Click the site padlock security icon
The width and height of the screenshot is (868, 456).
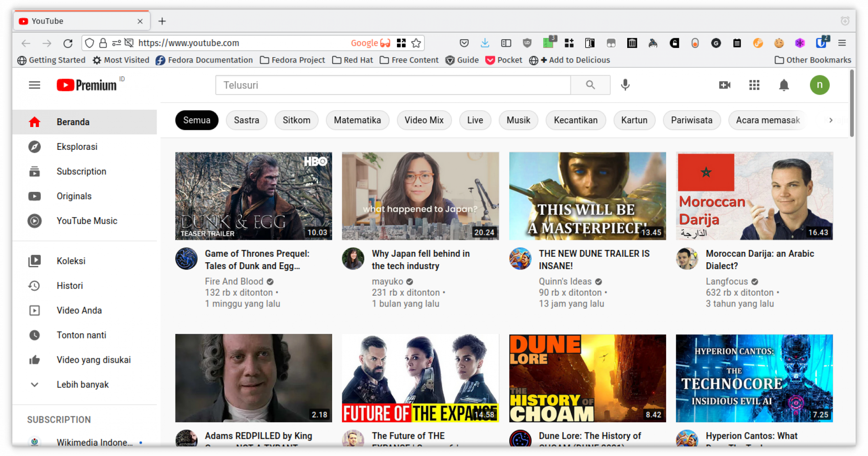pos(103,43)
